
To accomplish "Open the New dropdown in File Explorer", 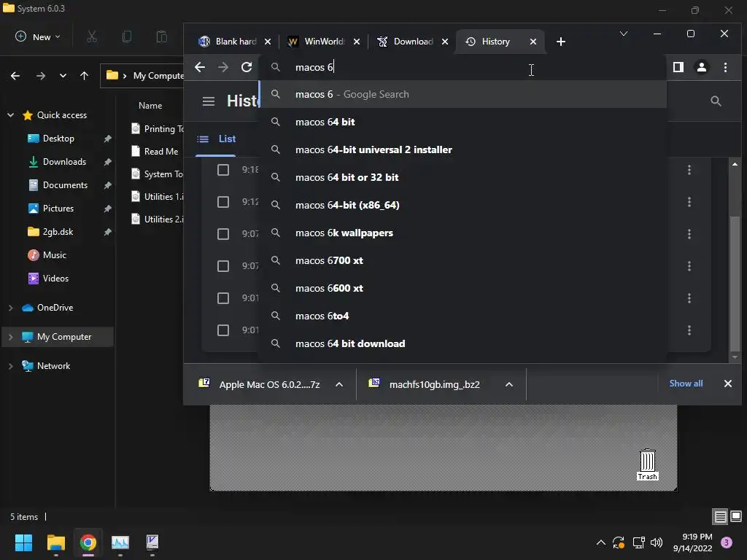I will (x=38, y=36).
